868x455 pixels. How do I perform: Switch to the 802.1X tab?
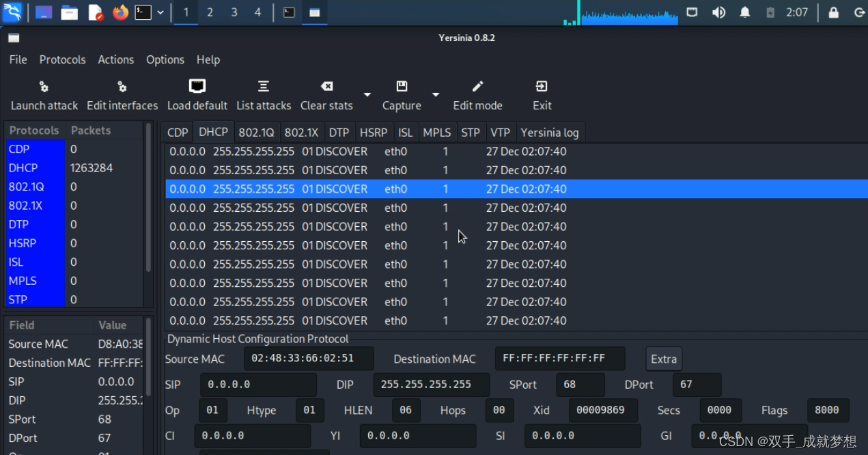(301, 133)
